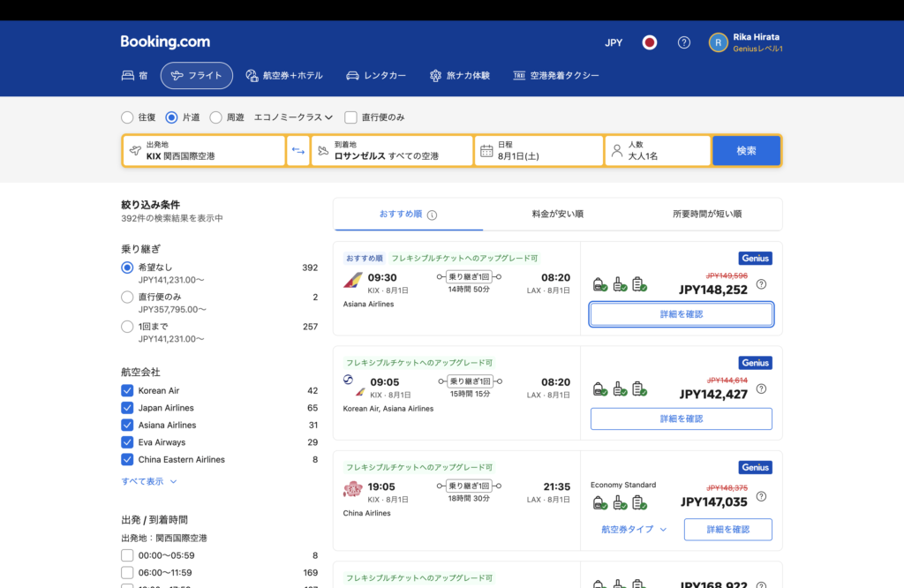This screenshot has width=904, height=588.
Task: Click the price info icon beside JPY148,252
Action: pos(761,284)
